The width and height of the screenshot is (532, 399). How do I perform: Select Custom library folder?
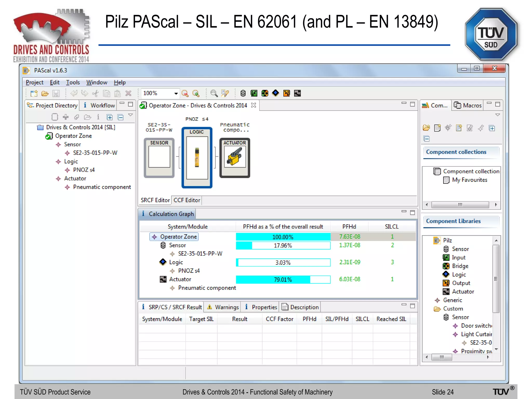tap(453, 309)
